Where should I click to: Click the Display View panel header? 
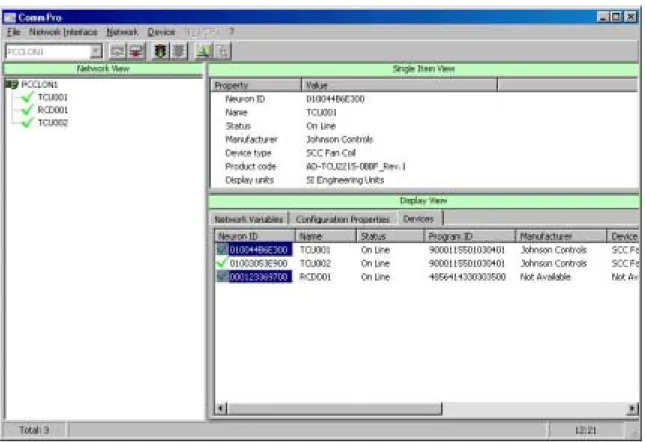pos(424,201)
